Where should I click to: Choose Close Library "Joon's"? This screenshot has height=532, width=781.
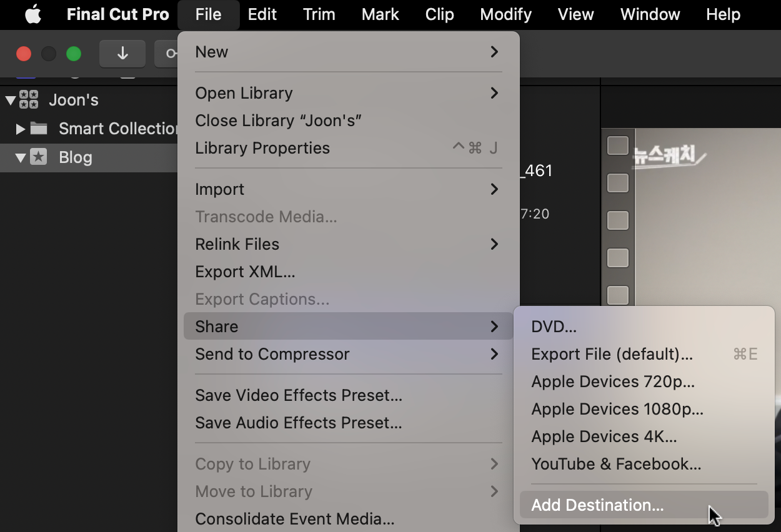pos(349,121)
